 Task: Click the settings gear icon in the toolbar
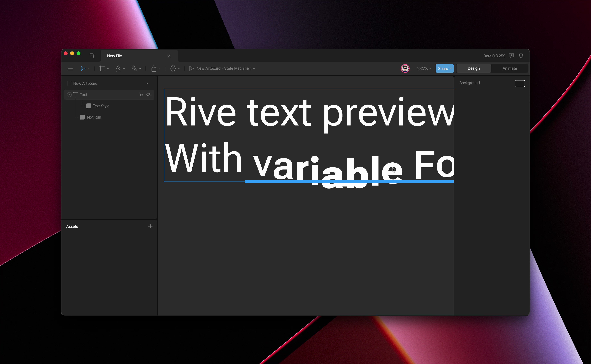[173, 69]
